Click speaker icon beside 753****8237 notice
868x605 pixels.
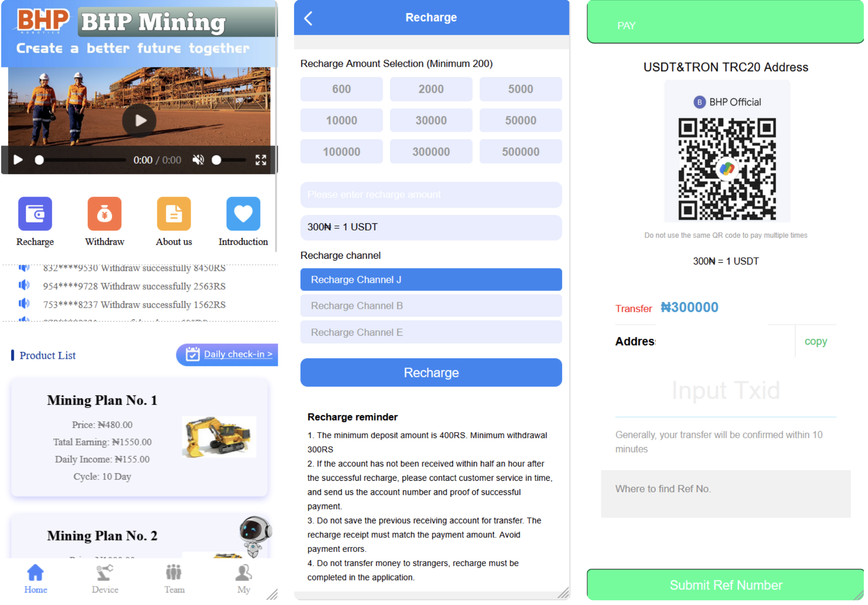click(x=24, y=303)
